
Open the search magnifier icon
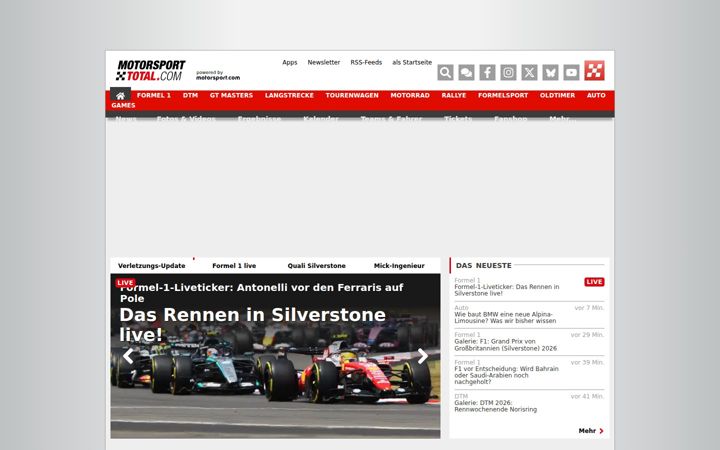tap(445, 73)
